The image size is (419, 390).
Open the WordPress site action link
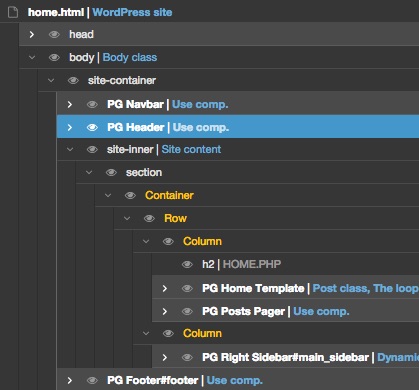pos(132,12)
